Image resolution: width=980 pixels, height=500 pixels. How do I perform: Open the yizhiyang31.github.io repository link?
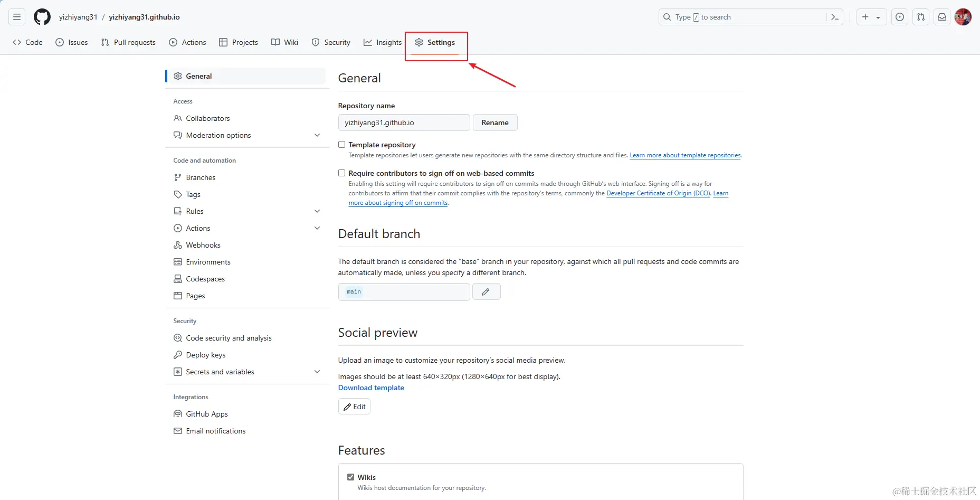(144, 17)
